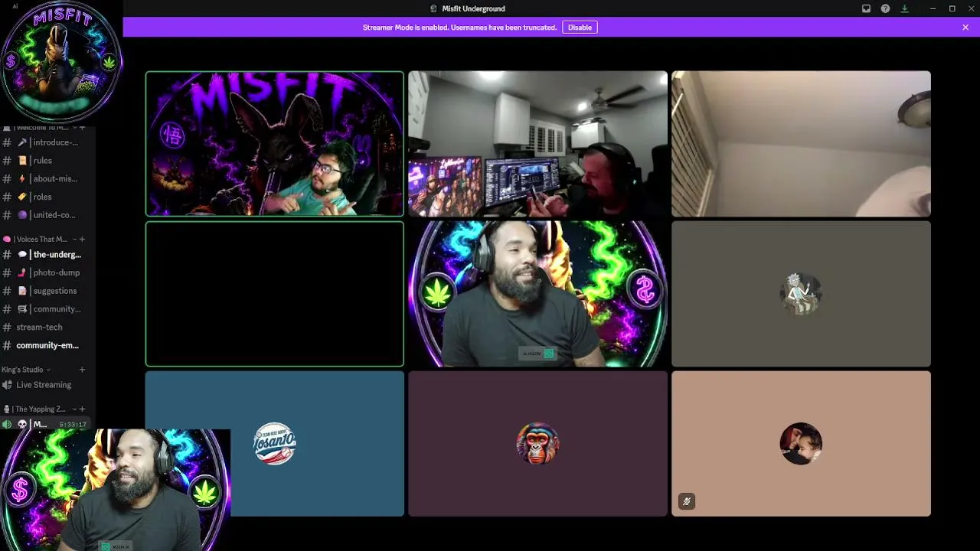This screenshot has width=980, height=551.
Task: Select the roles channel
Action: click(47, 197)
